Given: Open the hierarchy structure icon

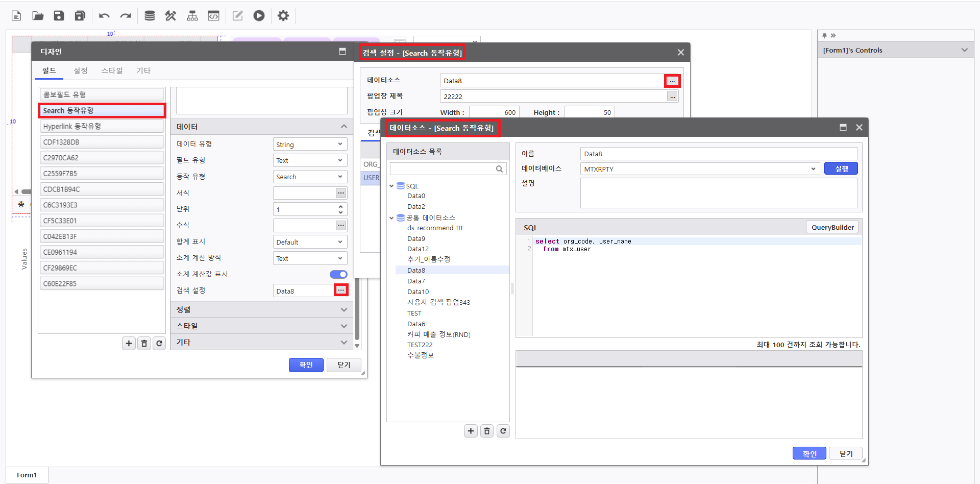Looking at the screenshot, I should [192, 16].
